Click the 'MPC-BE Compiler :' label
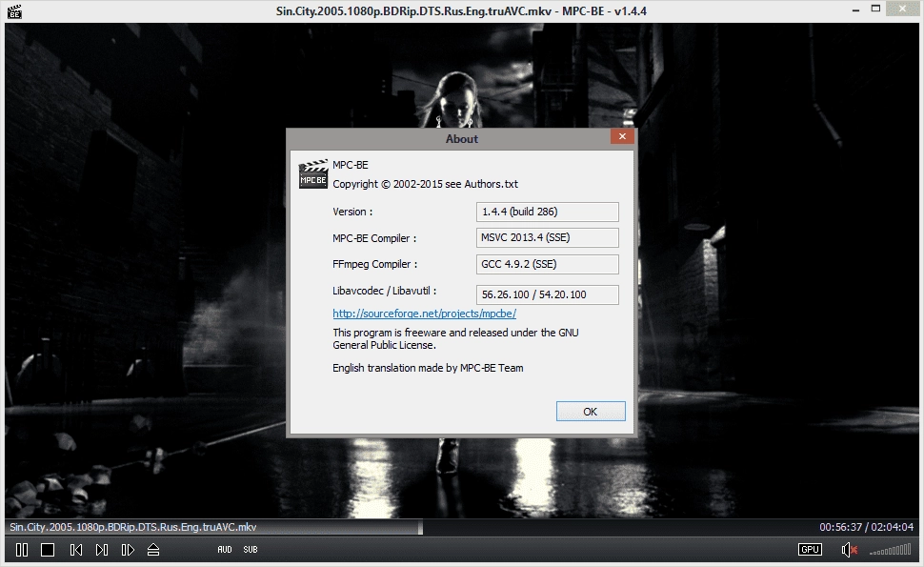Image resolution: width=924 pixels, height=567 pixels. (x=374, y=238)
